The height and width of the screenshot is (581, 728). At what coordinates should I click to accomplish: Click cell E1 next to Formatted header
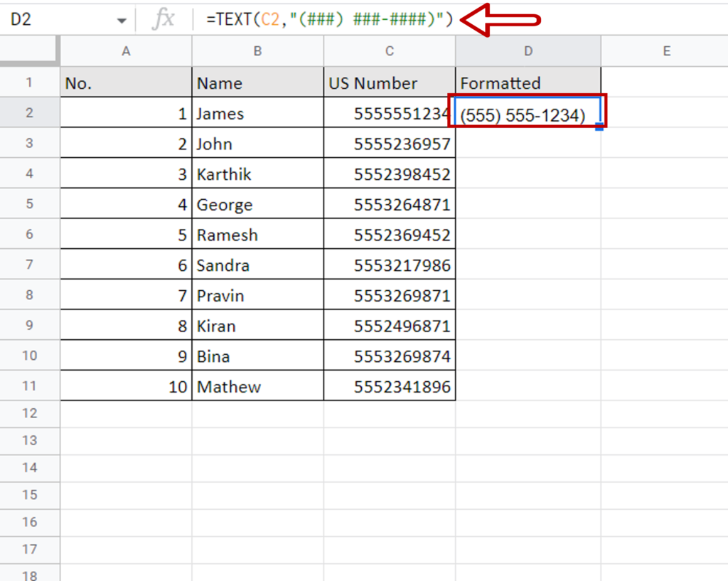(665, 82)
